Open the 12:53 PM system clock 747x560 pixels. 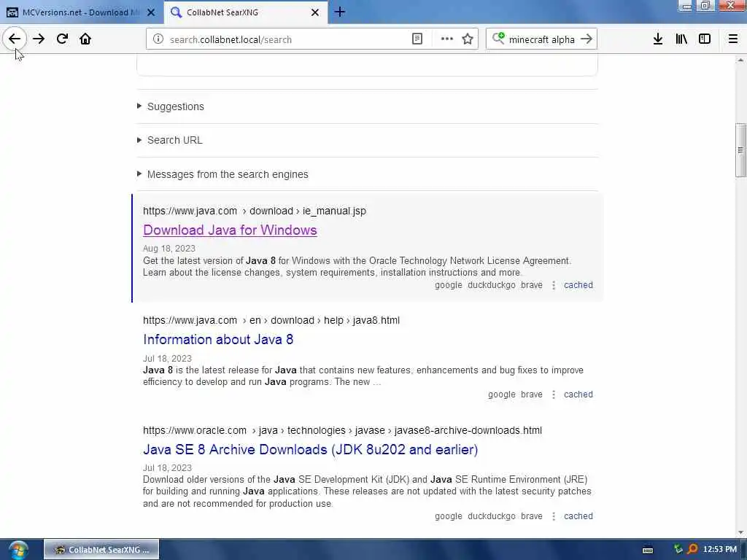(720, 550)
